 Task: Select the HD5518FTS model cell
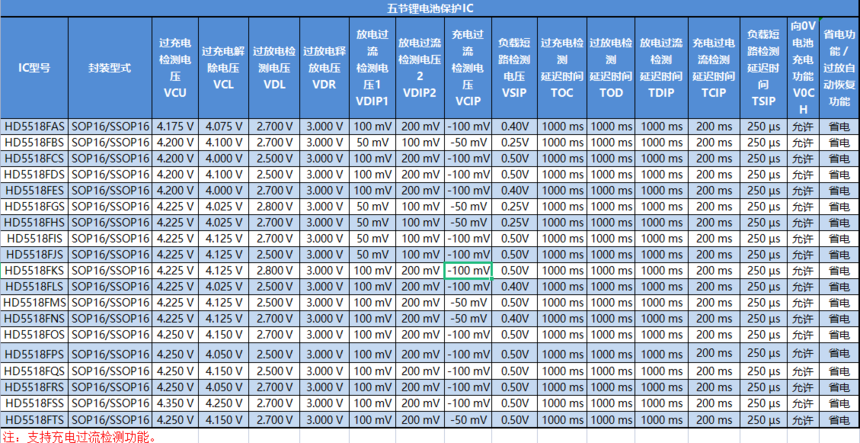(x=35, y=419)
